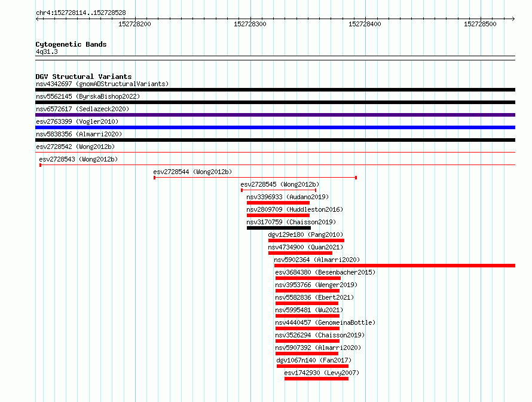Click the Cytogenetic Bands track heading

coord(71,44)
